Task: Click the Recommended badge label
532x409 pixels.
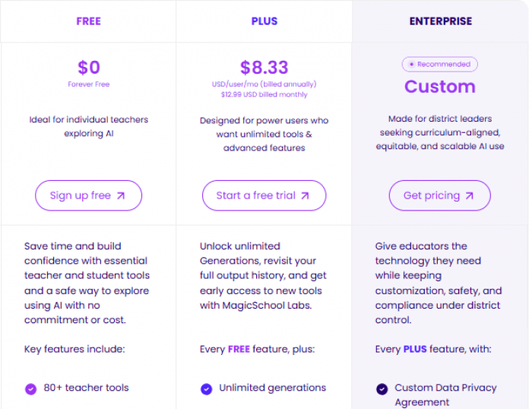Action: click(x=444, y=65)
